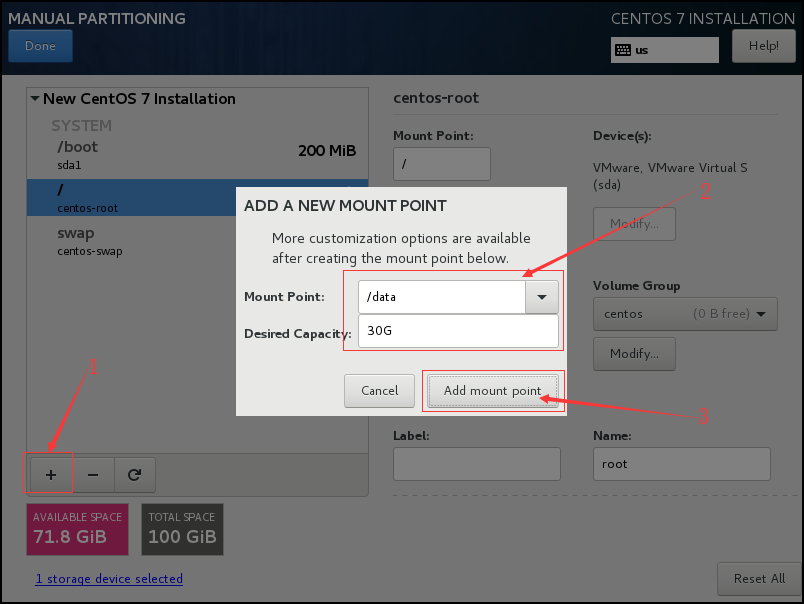This screenshot has height=604, width=804.
Task: Select the swap centos-swap partition row
Action: (131, 240)
